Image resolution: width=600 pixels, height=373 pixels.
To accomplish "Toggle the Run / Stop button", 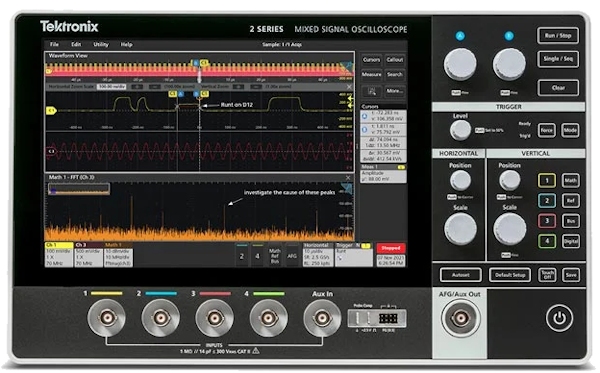I will point(558,36).
